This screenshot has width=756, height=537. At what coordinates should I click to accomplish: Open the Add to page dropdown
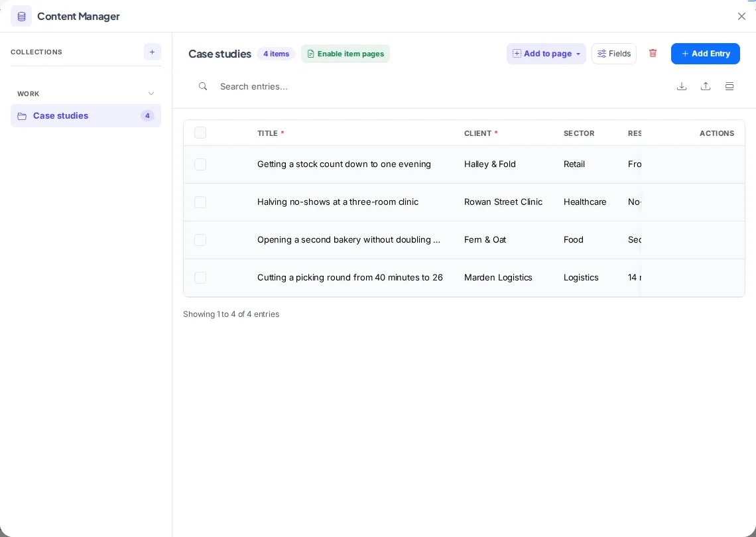click(546, 54)
